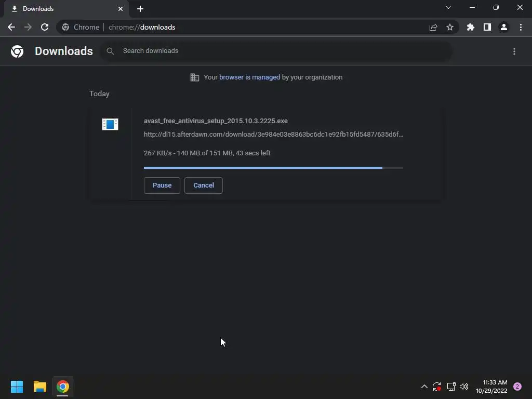The height and width of the screenshot is (399, 532).
Task: Click the avast_free_antivirus_setup file name
Action: [x=216, y=121]
